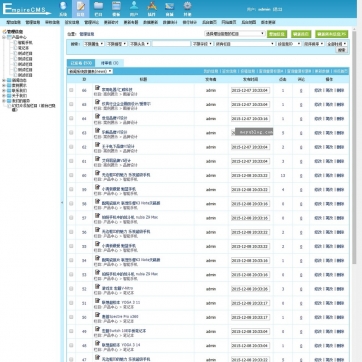Screen dimensions: 362x362
Task: Collapse the first expanded tree node in sidebar
Action: 4,37
